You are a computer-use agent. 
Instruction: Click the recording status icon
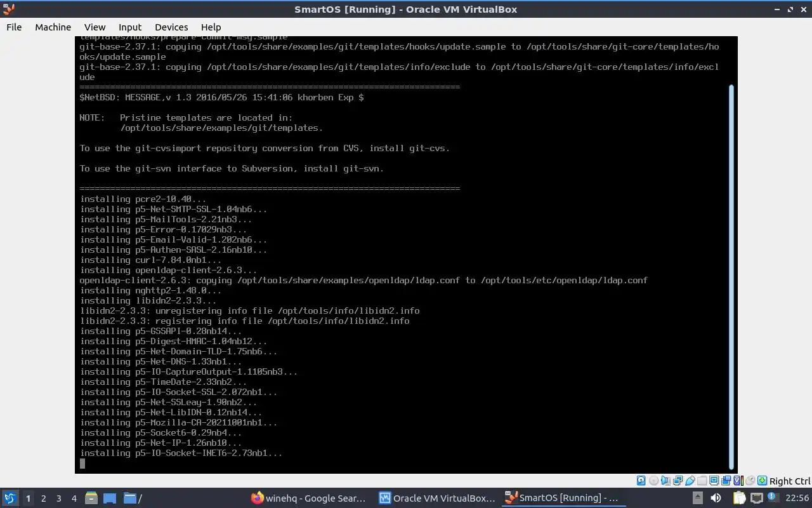point(726,481)
